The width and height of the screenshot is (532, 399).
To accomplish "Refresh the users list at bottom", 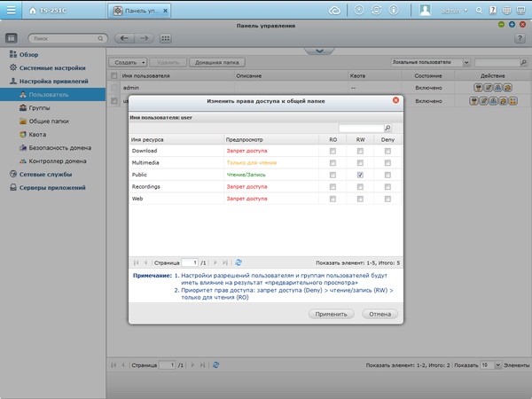I will click(215, 365).
